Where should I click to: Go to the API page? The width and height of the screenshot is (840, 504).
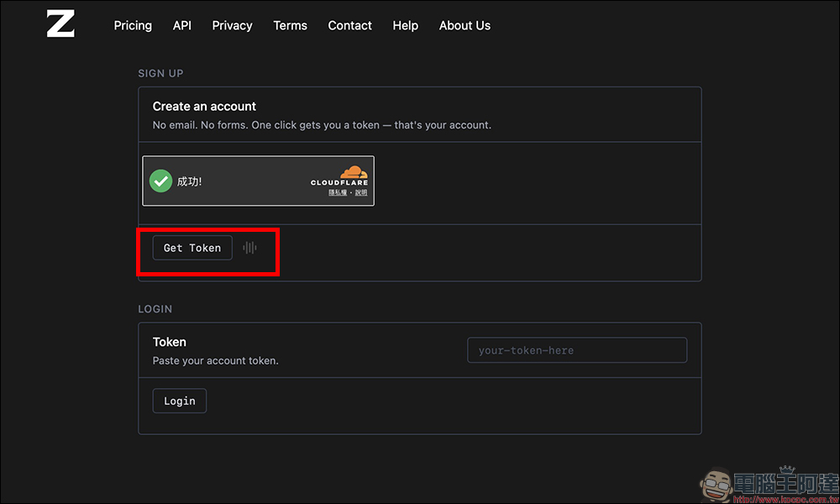click(182, 25)
